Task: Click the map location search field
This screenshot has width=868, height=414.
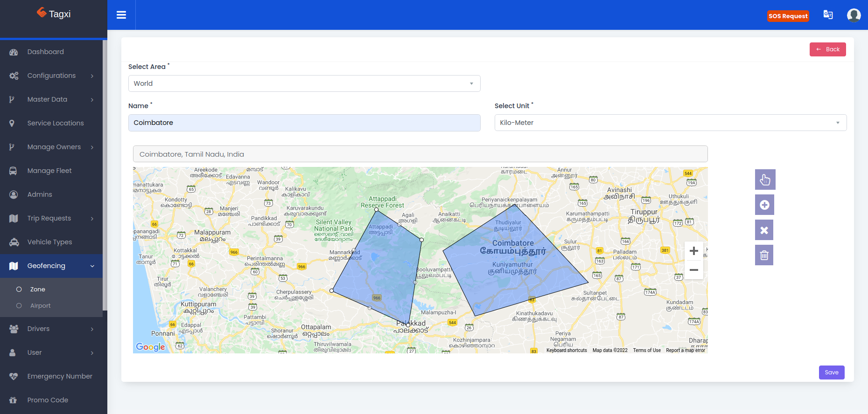Action: [x=420, y=154]
